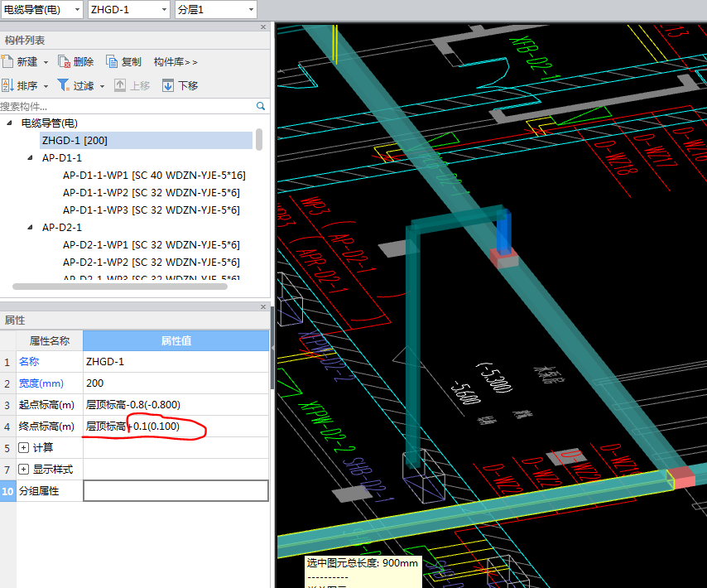This screenshot has width=707, height=588.
Task: Open the ZHGD-1 component dropdown
Action: (164, 9)
